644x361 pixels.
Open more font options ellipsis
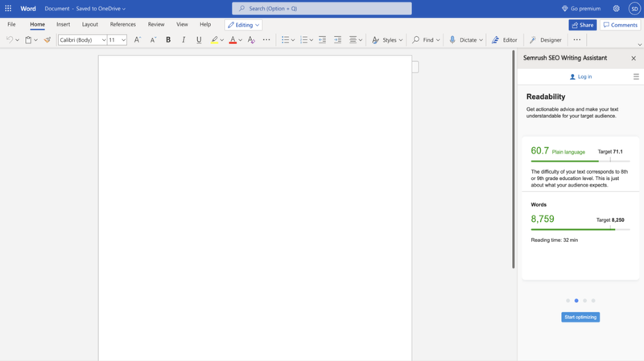point(266,39)
